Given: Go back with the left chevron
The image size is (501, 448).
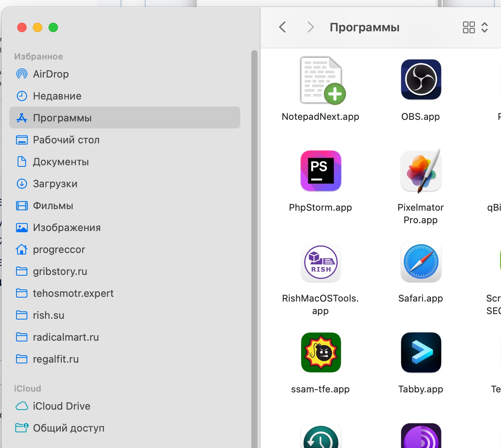Looking at the screenshot, I should pyautogui.click(x=283, y=27).
